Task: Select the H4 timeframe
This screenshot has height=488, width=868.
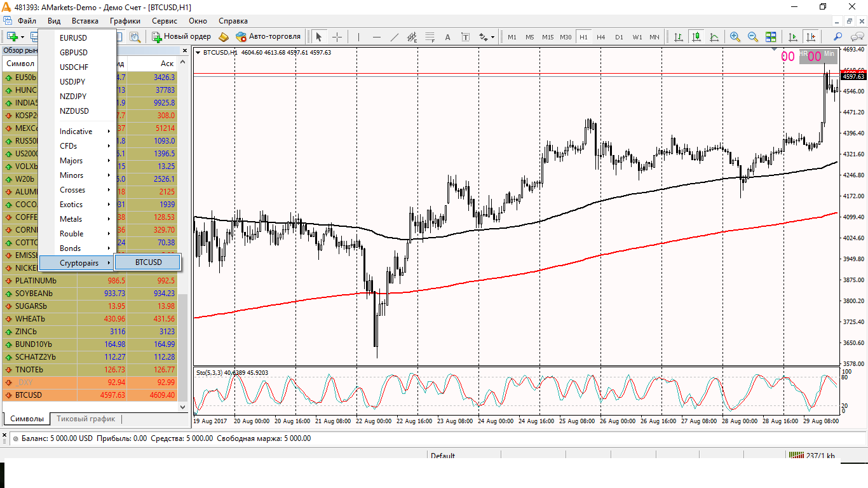Action: pyautogui.click(x=601, y=37)
